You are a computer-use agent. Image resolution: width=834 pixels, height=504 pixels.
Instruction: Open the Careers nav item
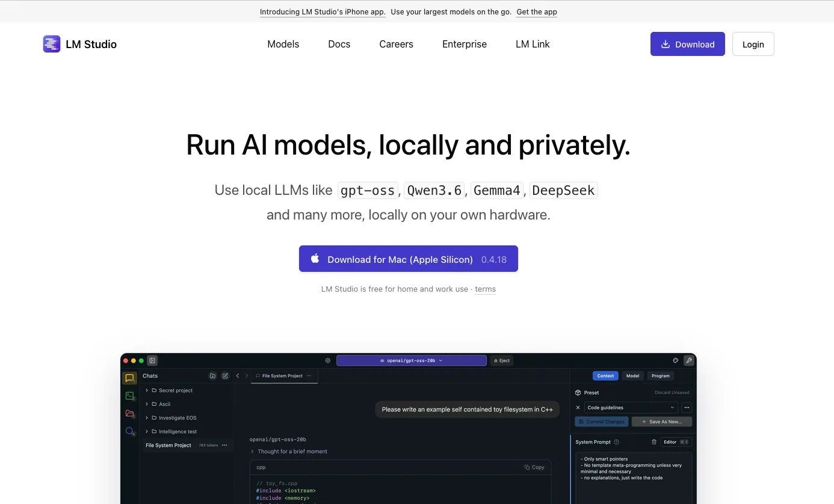(x=397, y=44)
